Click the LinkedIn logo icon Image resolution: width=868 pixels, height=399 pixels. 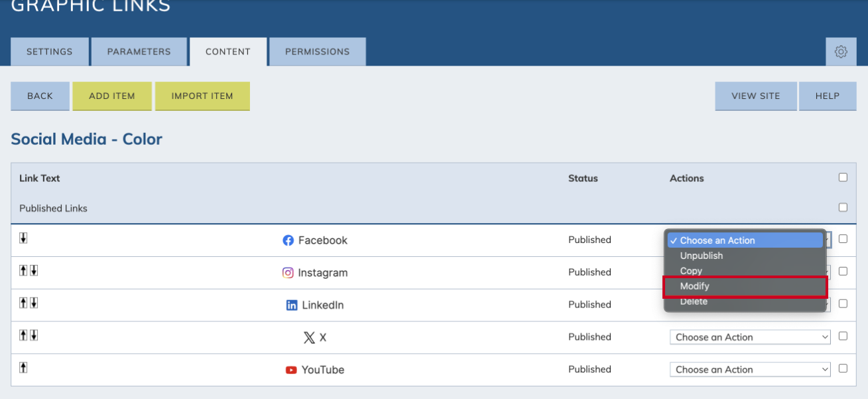pos(292,305)
